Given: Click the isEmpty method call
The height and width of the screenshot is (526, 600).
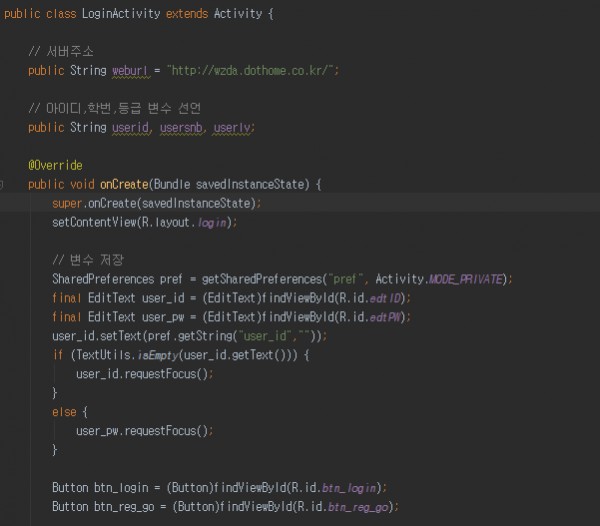Looking at the screenshot, I should pos(158,355).
